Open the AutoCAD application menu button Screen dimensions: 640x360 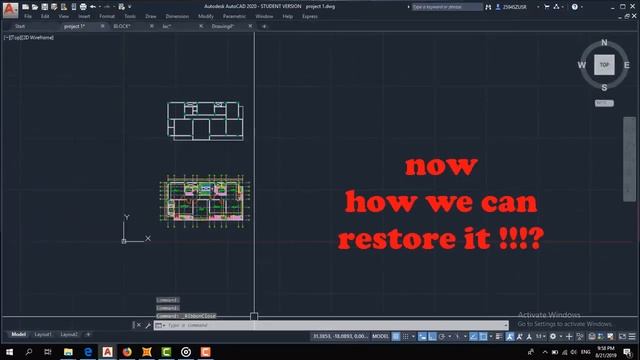tap(10, 10)
